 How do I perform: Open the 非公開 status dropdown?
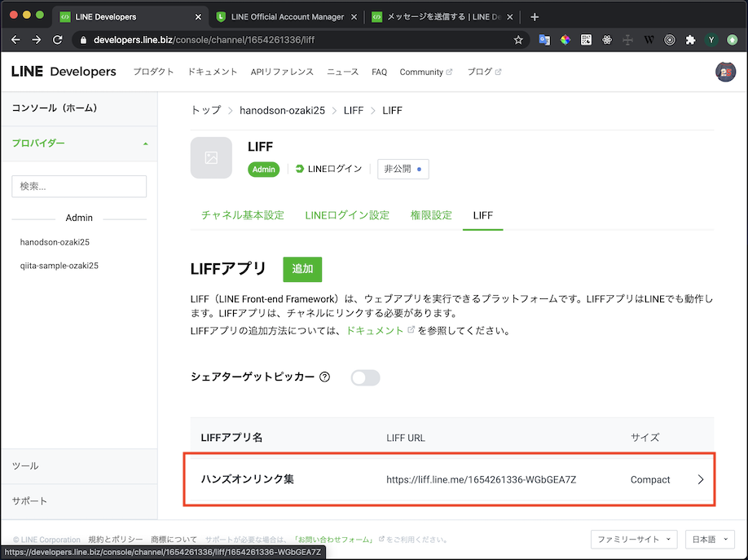pyautogui.click(x=403, y=169)
